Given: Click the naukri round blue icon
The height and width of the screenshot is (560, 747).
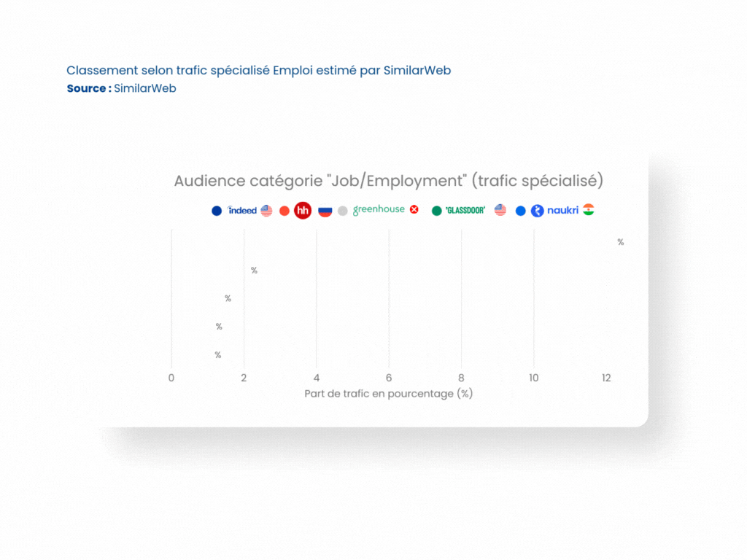Looking at the screenshot, I should pyautogui.click(x=538, y=211).
